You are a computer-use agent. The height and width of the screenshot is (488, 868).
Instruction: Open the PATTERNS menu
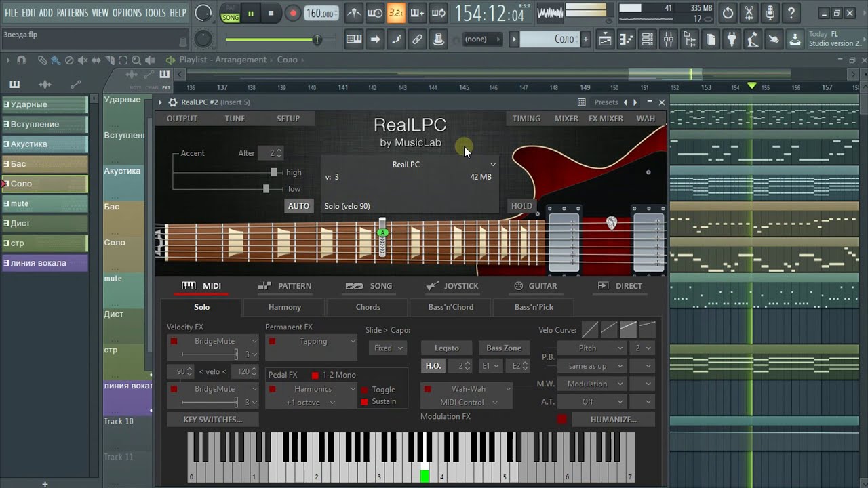[x=73, y=13]
